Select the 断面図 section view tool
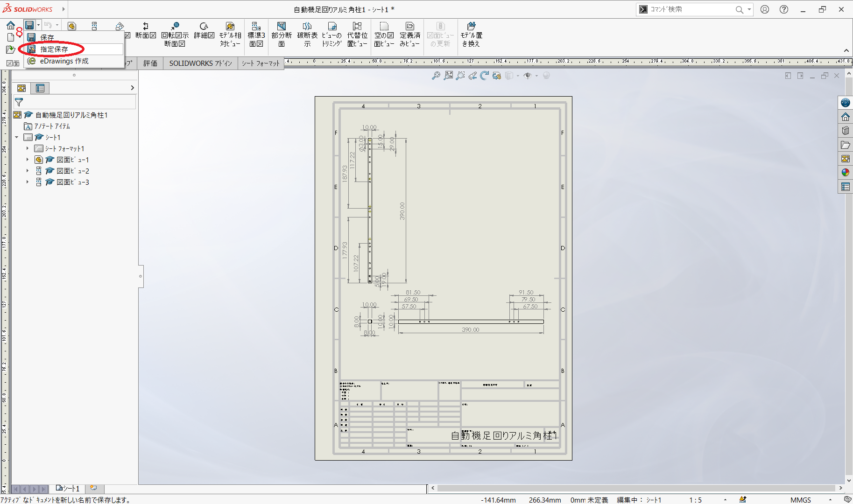The image size is (853, 504). click(x=146, y=31)
